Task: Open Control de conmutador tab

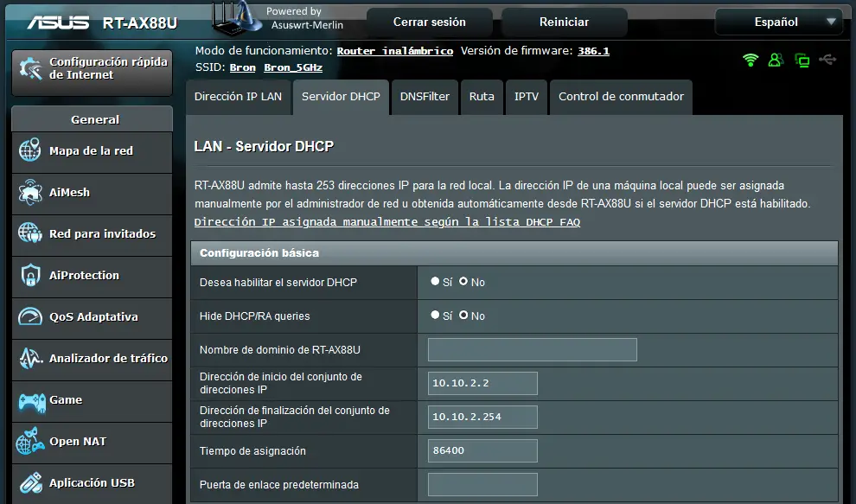Action: 621,97
